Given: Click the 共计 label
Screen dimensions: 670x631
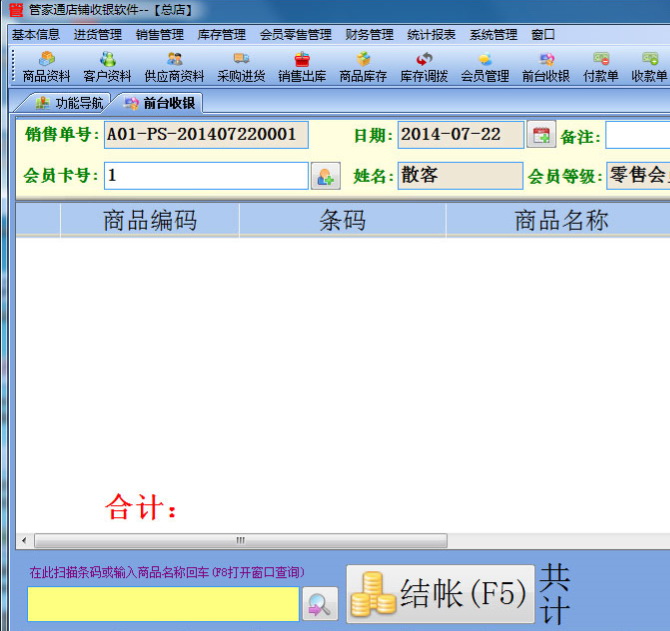Looking at the screenshot, I should point(555,593).
